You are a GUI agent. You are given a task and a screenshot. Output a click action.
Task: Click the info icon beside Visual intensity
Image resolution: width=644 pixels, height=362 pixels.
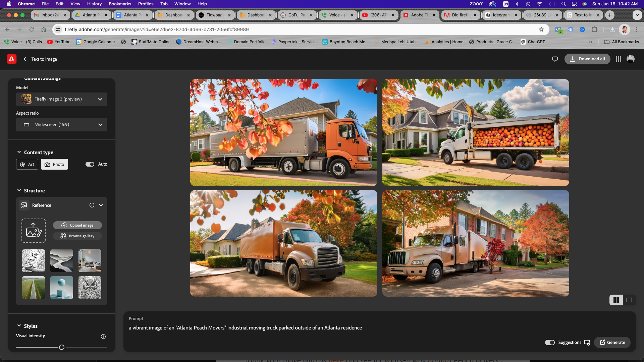click(103, 337)
